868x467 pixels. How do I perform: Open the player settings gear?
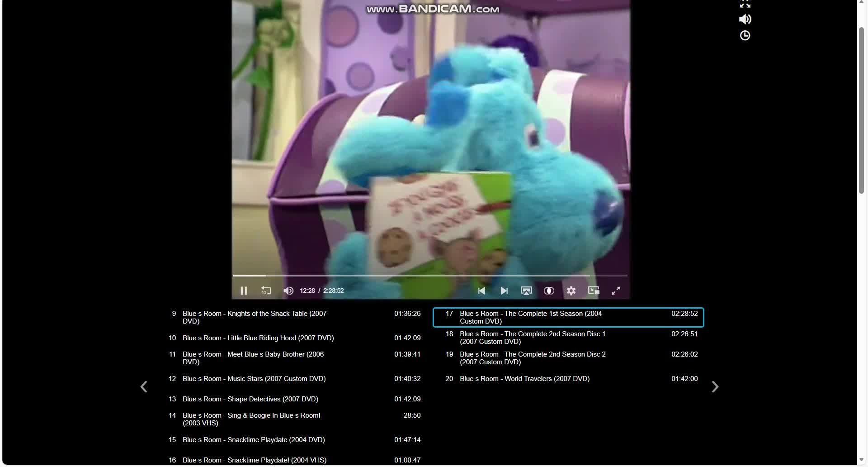point(571,291)
